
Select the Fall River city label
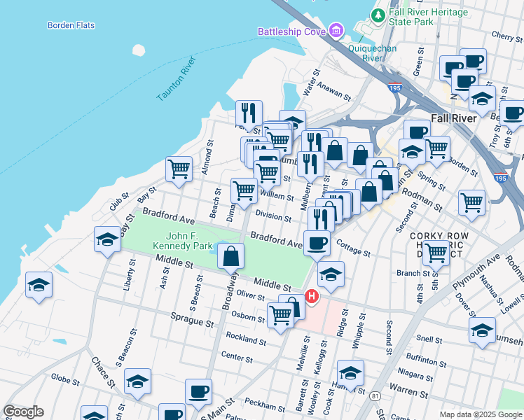coord(453,118)
